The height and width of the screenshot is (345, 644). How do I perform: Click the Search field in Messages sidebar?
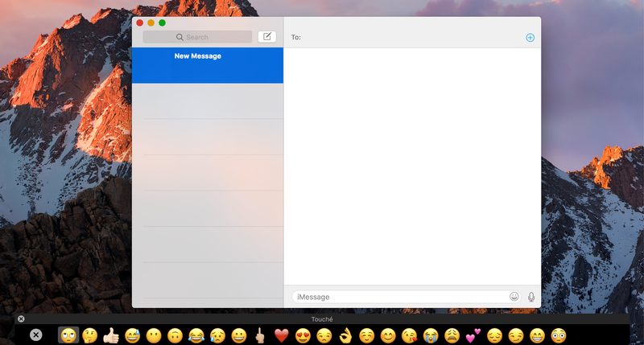tap(197, 37)
